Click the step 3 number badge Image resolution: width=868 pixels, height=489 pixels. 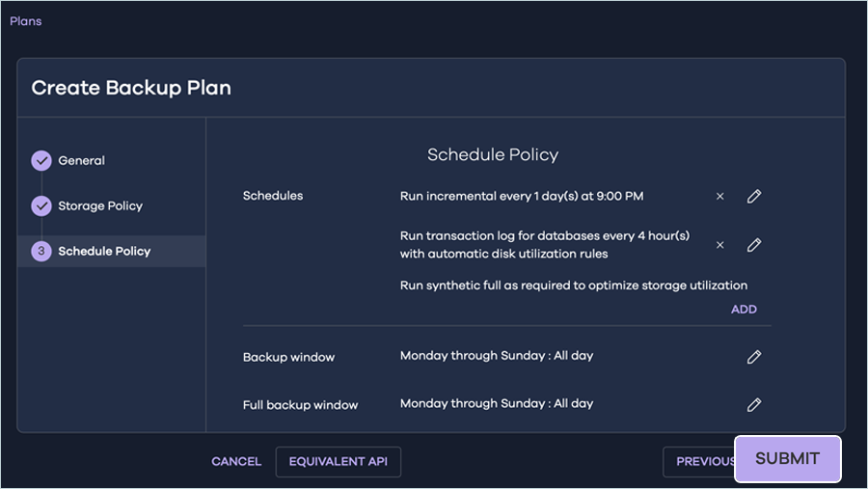pyautogui.click(x=41, y=252)
